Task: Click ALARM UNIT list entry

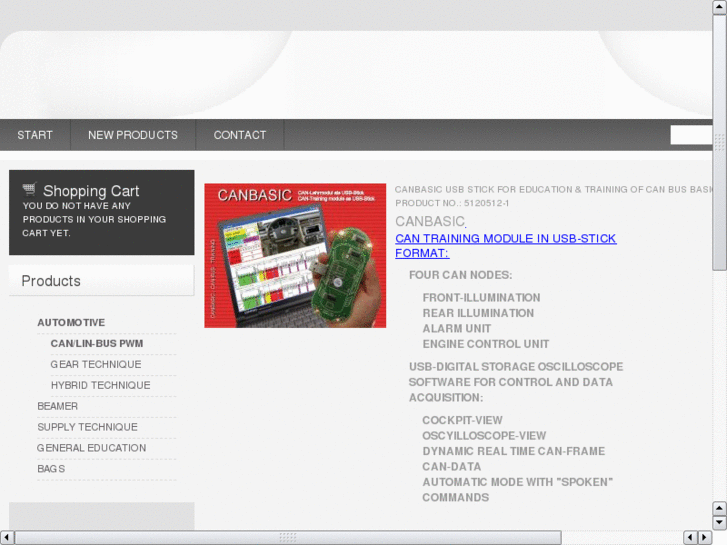Action: 456,328
